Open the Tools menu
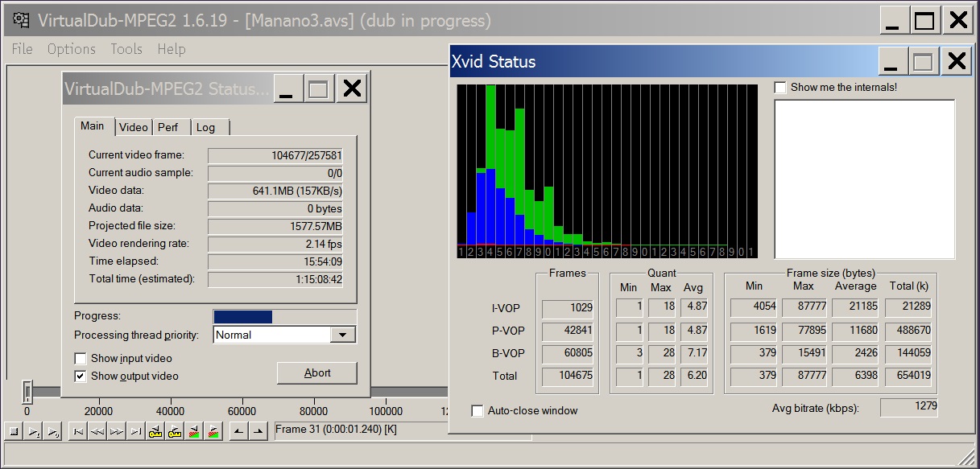This screenshot has height=469, width=980. click(126, 49)
